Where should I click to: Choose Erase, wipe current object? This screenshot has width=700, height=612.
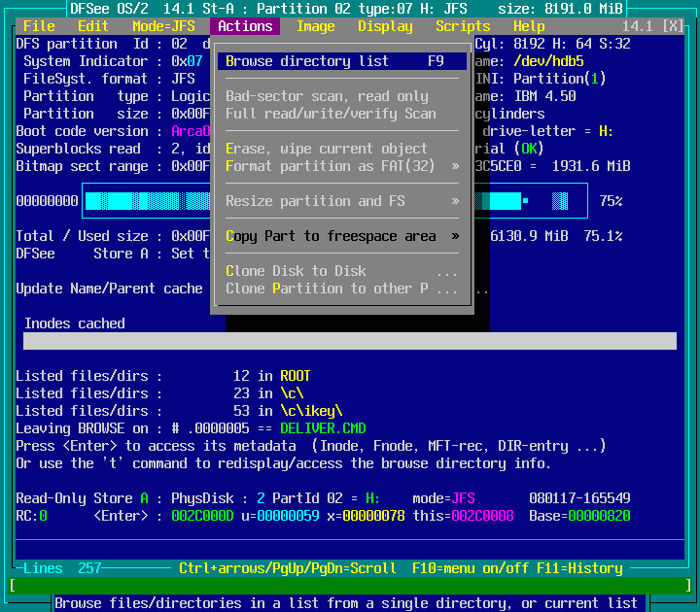[326, 149]
